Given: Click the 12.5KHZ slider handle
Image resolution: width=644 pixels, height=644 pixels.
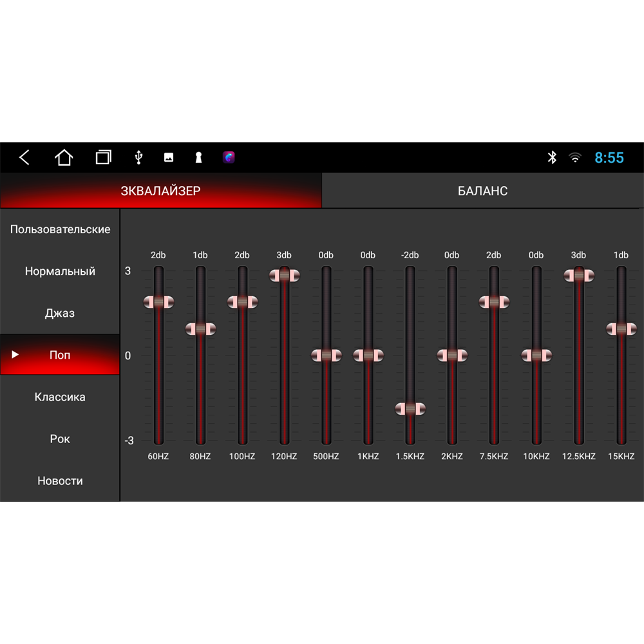Looking at the screenshot, I should (579, 276).
